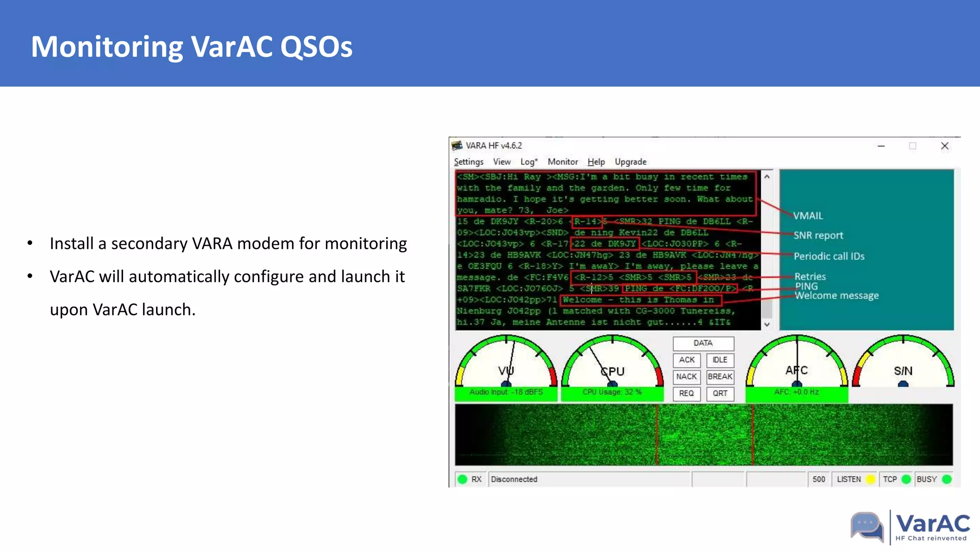Open the Settings menu
This screenshot has height=551, width=980.
point(468,162)
